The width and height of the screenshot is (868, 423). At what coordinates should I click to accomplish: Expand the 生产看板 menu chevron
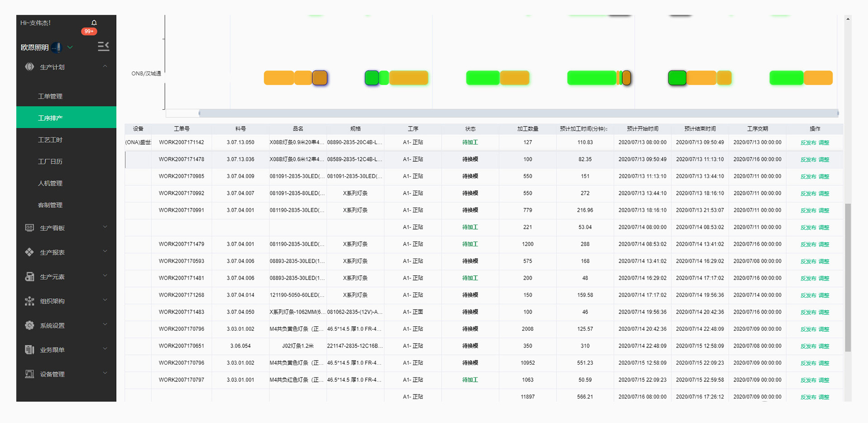click(x=105, y=227)
